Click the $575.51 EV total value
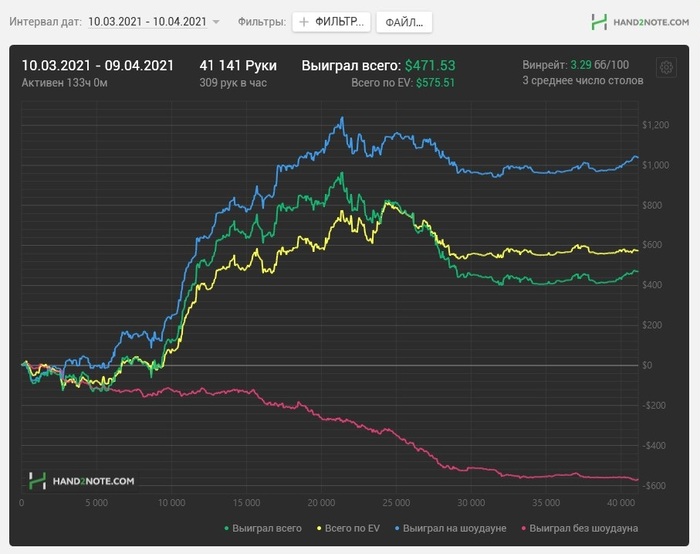The height and width of the screenshot is (554, 700). pos(435,83)
